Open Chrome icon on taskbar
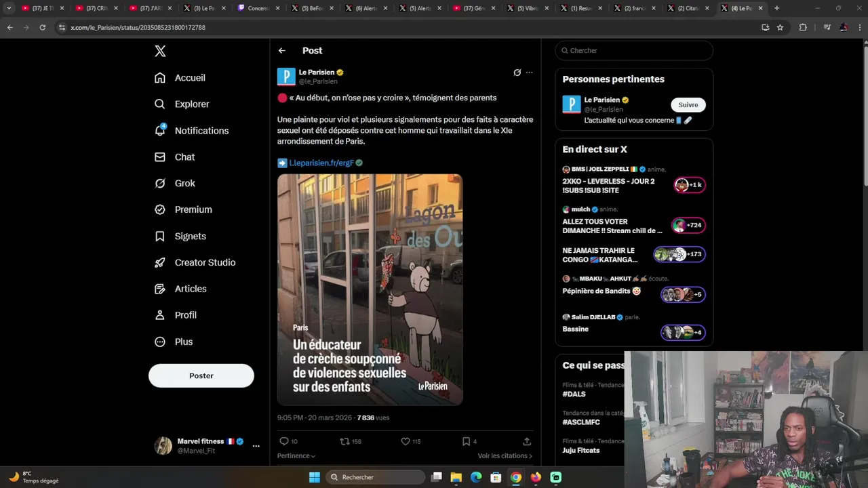Screen dimensions: 868x488 point(516,477)
